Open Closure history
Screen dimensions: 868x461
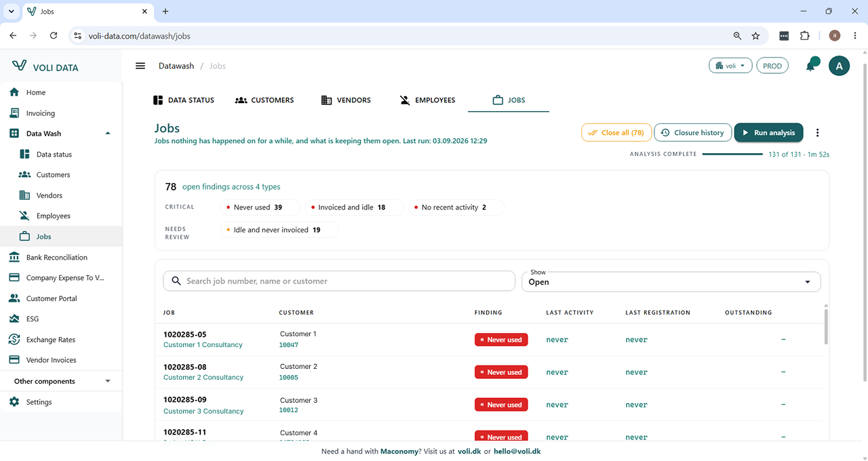point(693,133)
